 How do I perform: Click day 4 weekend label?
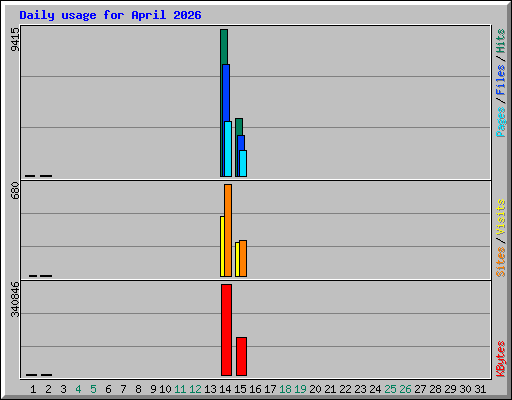click(78, 389)
